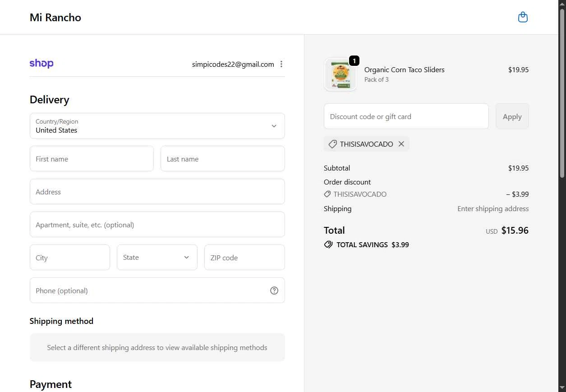The height and width of the screenshot is (392, 566).
Task: Click the Shop logo
Action: (x=41, y=64)
